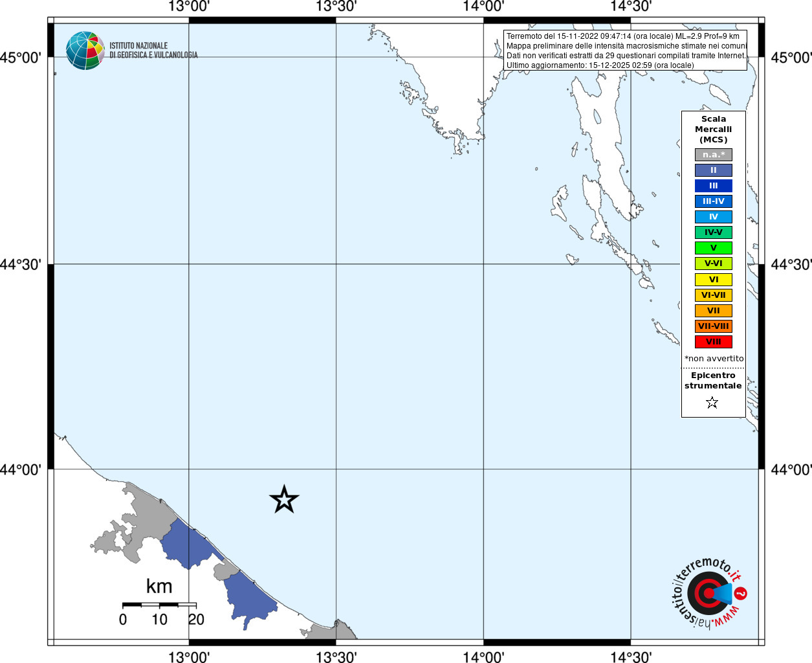The height and width of the screenshot is (663, 812).
Task: Click the top 13°00' longitude label
Action: (x=189, y=6)
